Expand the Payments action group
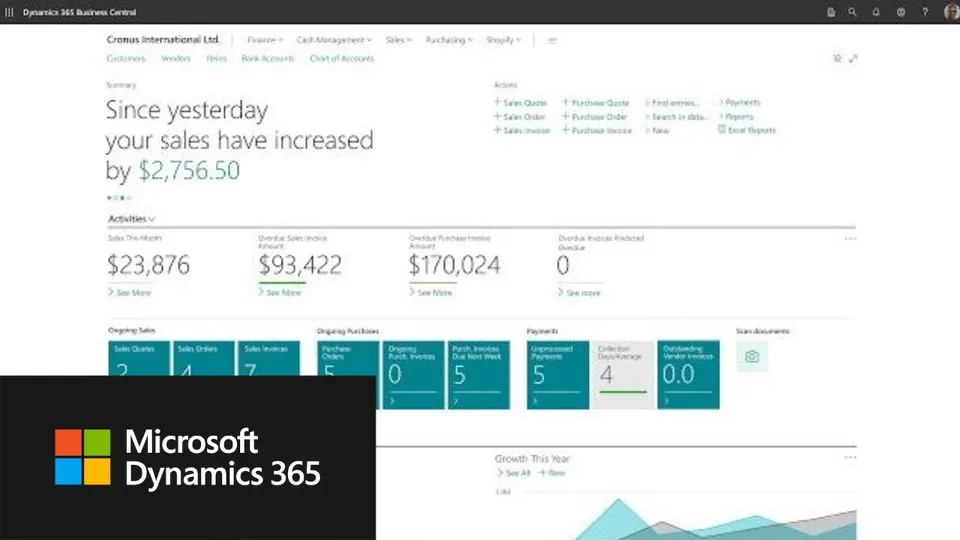Screen dimensions: 960x540 coord(740,102)
